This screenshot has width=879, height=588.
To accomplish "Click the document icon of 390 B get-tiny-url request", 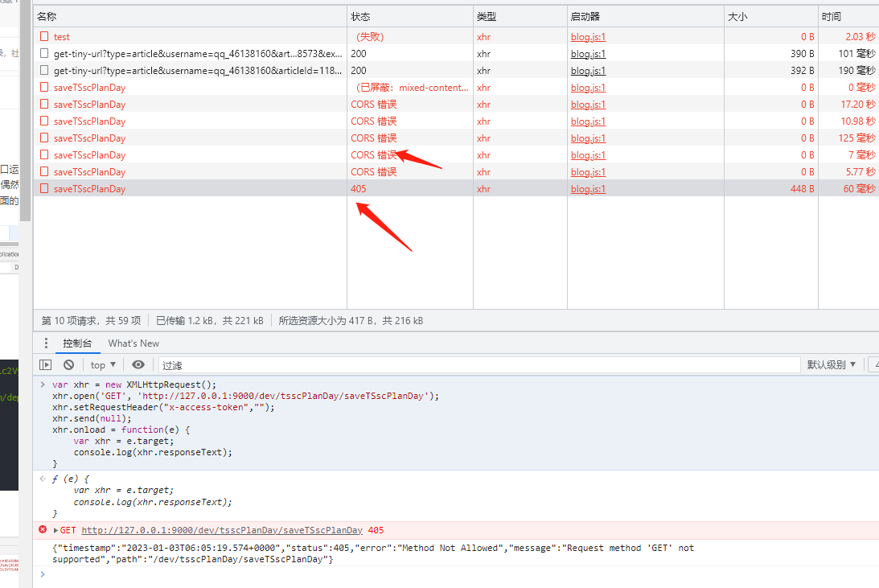I will coord(44,53).
